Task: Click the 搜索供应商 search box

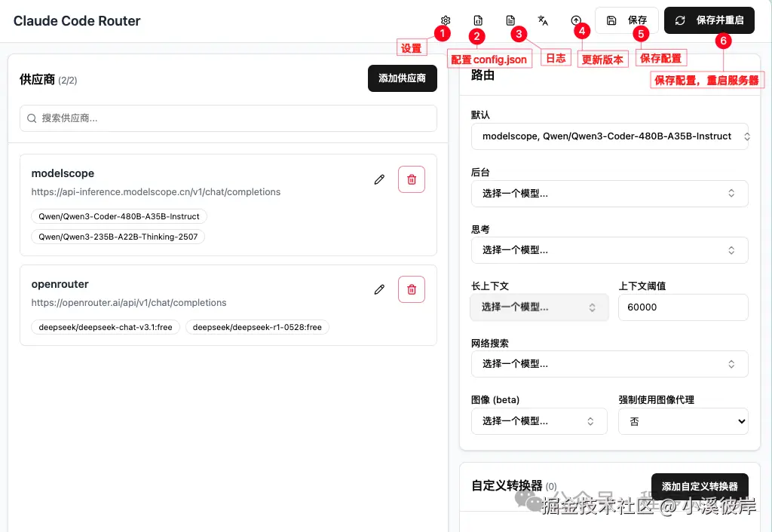Action: coord(226,118)
